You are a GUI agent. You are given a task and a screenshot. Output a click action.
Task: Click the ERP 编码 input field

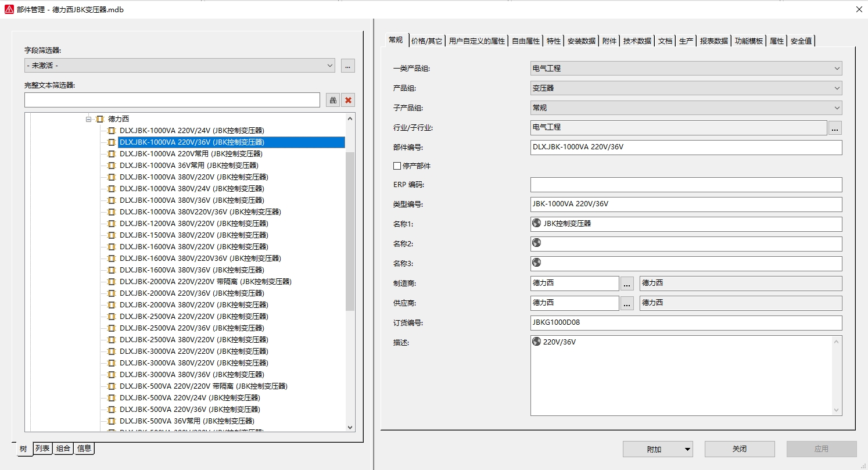(686, 185)
